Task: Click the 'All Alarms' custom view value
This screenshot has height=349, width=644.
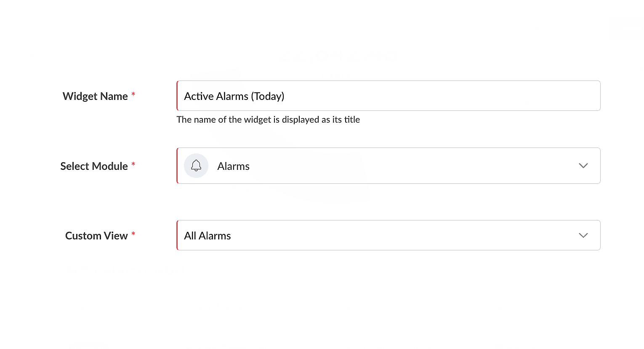Action: tap(208, 236)
